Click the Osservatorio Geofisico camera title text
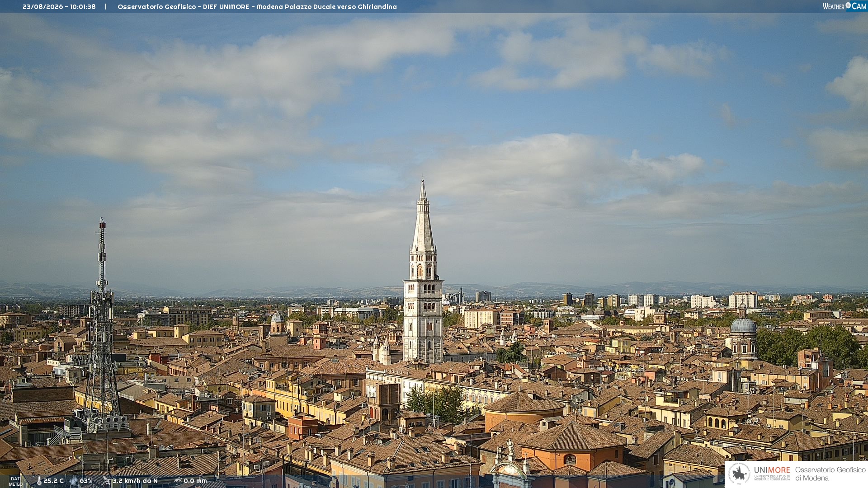 [x=257, y=7]
